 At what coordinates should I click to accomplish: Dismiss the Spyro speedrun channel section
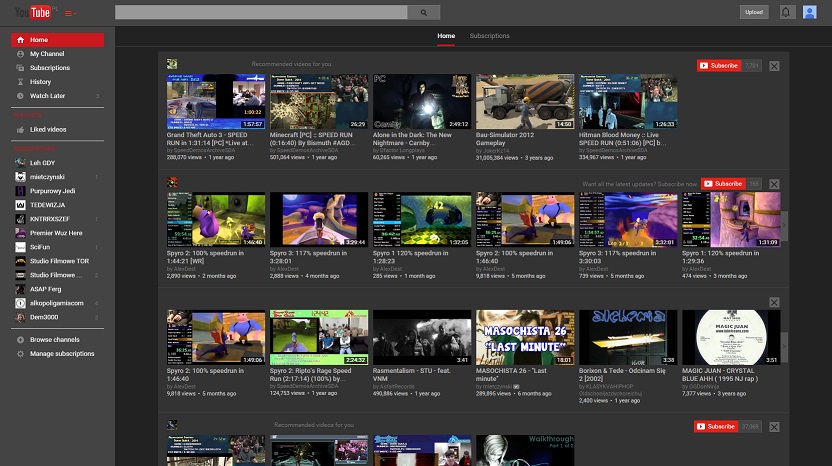(x=774, y=184)
